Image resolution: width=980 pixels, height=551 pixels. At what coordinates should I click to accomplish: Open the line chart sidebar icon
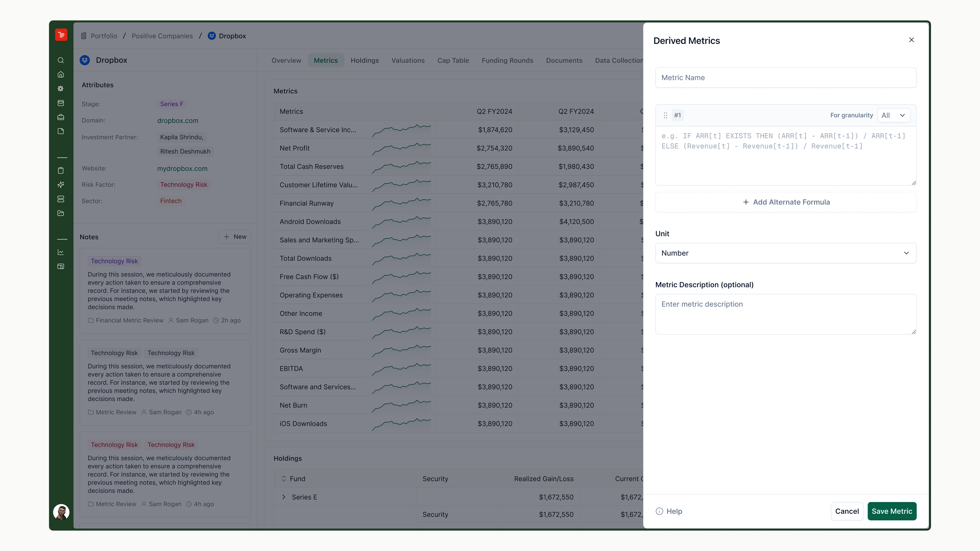(60, 252)
